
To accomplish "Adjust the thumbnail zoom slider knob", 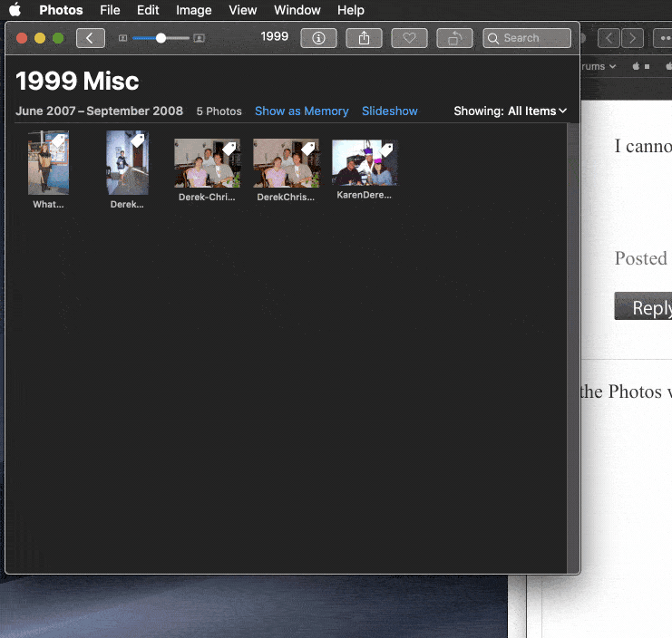I will 161,38.
